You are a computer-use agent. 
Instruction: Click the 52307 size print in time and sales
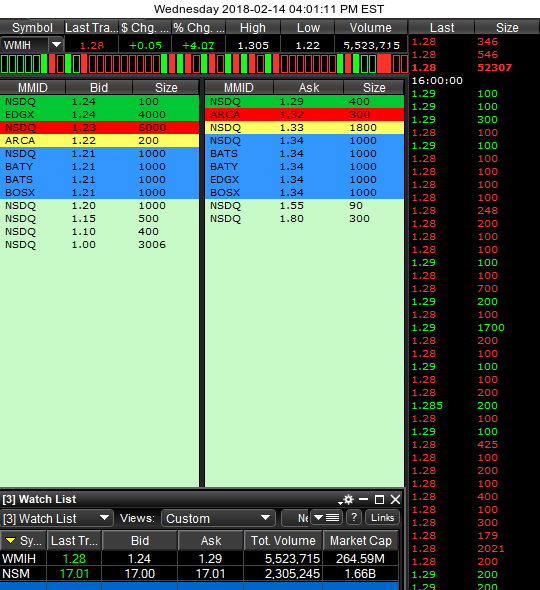tap(494, 67)
